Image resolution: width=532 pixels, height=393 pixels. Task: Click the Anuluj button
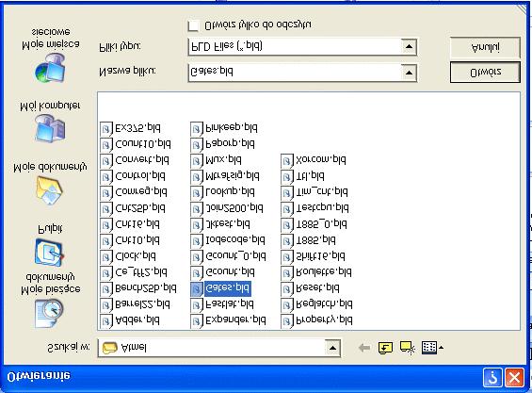(x=485, y=47)
